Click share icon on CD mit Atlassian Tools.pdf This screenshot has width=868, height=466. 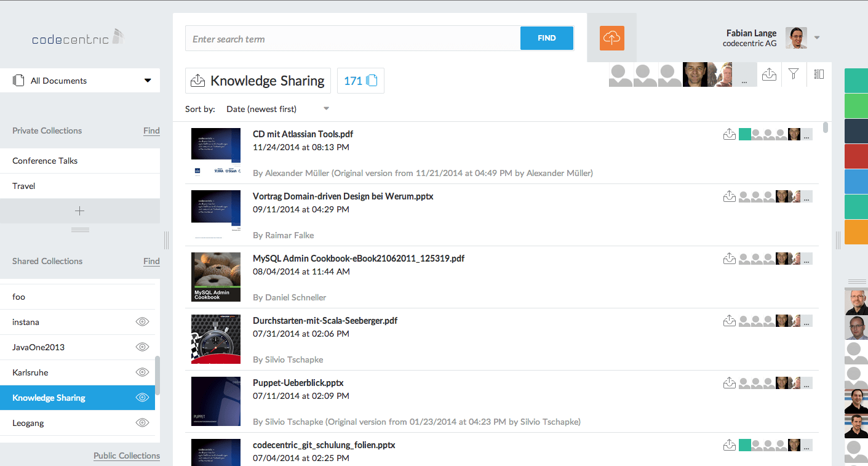tap(730, 134)
